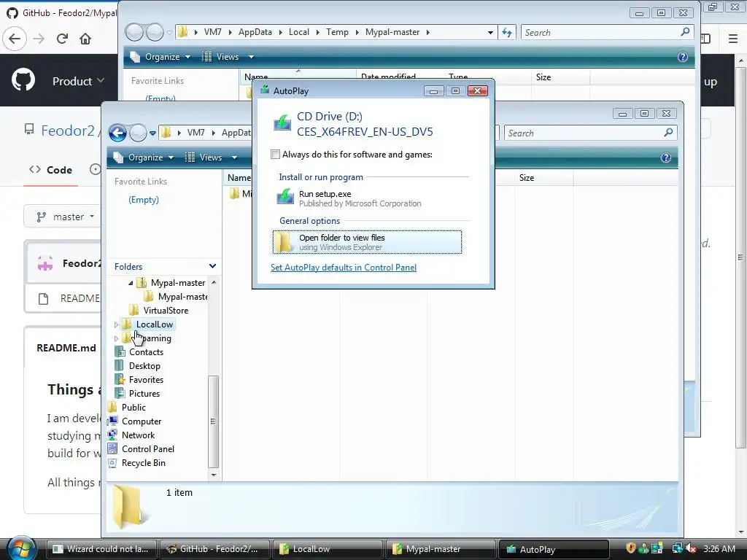Click the Open folder yellow folder icon

[285, 242]
